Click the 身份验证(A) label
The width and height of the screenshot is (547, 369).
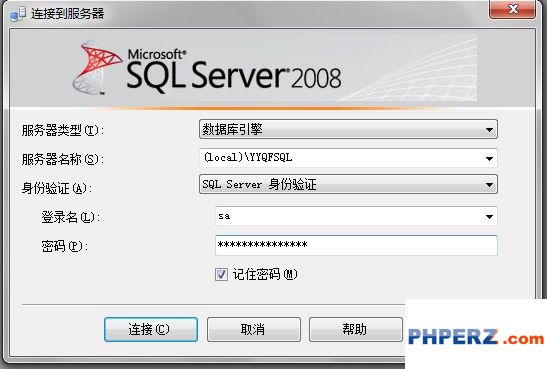pyautogui.click(x=57, y=188)
